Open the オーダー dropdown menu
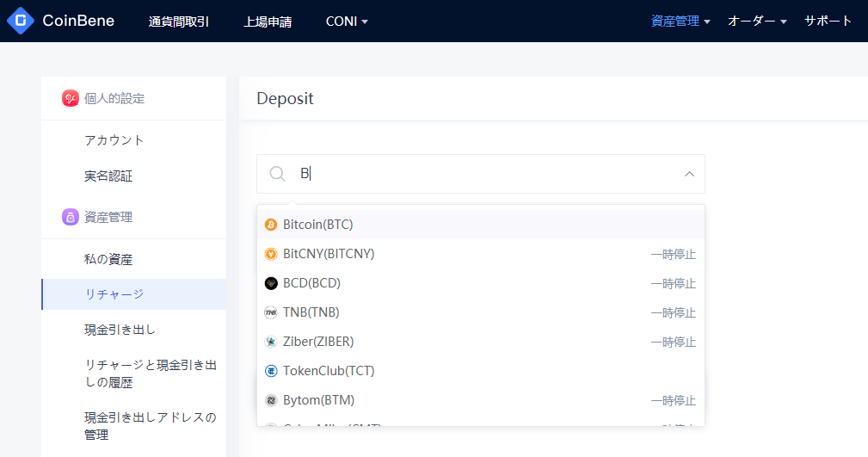 (x=757, y=21)
